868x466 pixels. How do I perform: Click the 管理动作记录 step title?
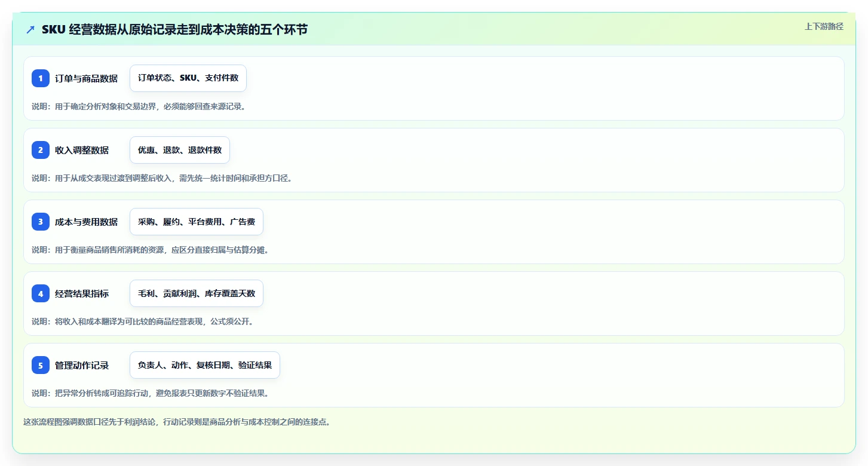point(82,365)
